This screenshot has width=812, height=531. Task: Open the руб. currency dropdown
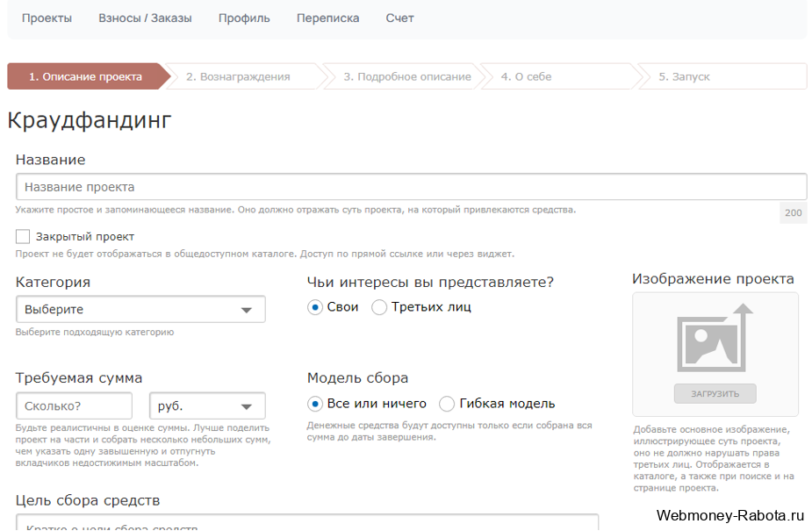[x=207, y=405]
